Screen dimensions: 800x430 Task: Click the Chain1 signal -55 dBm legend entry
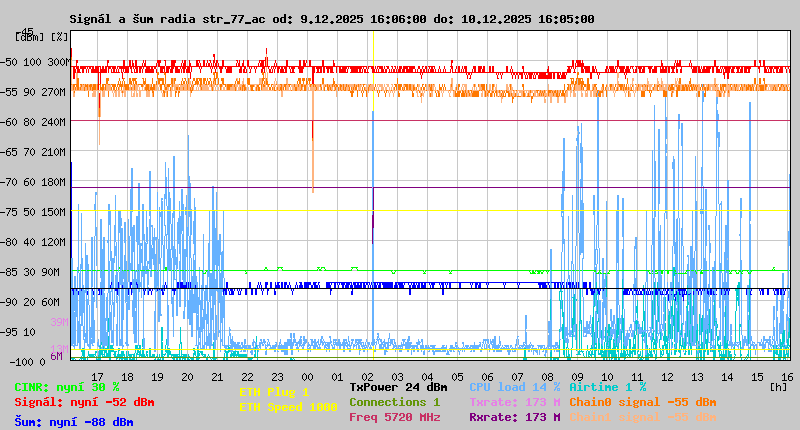(x=642, y=417)
